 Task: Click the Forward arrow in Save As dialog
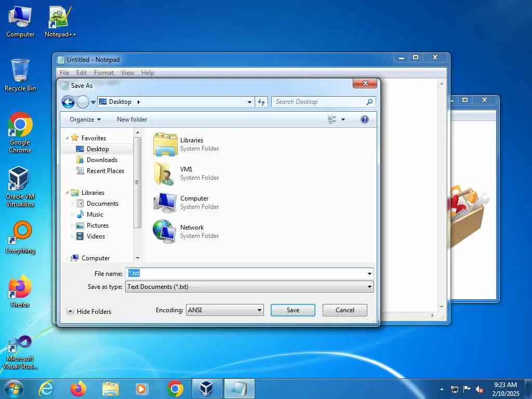pyautogui.click(x=83, y=102)
